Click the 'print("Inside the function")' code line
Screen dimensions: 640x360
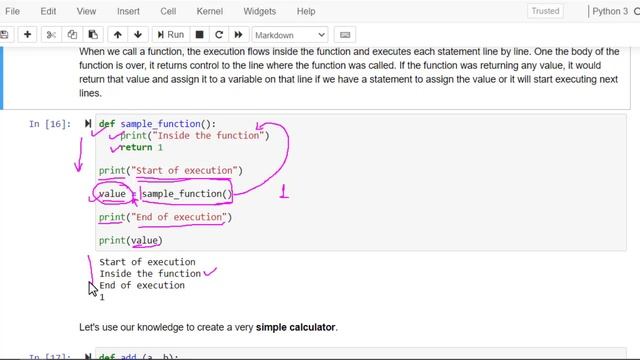click(x=195, y=136)
